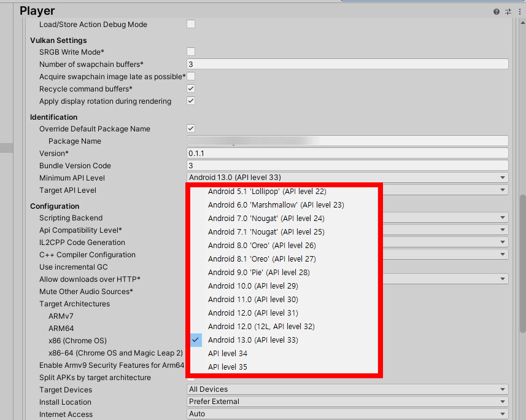Screen dimensions: 526x420
Task: Click the Mute Other Audio Sources label
Action: click(x=86, y=292)
